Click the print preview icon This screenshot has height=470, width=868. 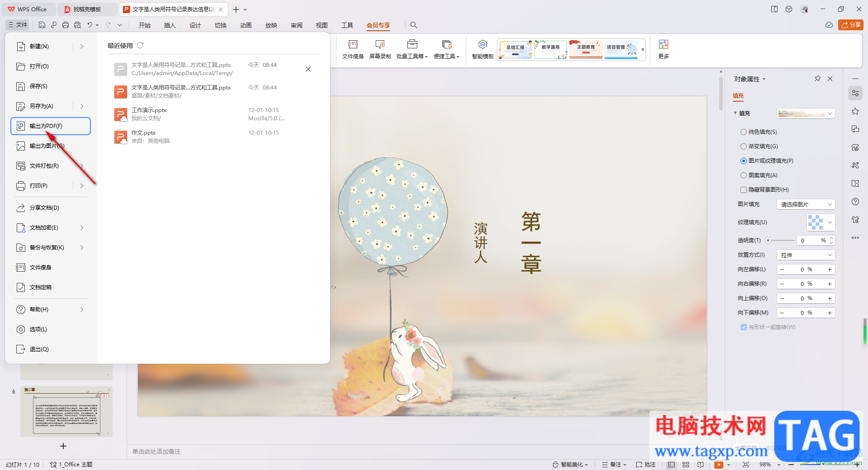pyautogui.click(x=77, y=25)
